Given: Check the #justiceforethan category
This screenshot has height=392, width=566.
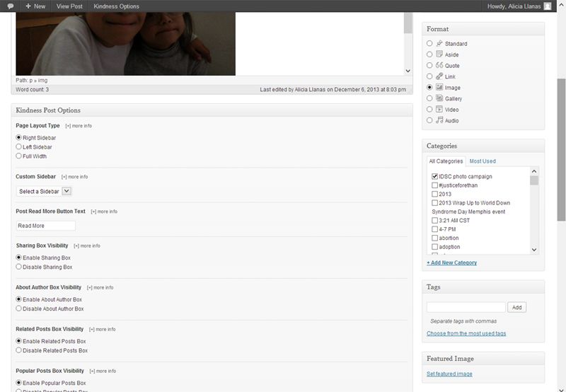Looking at the screenshot, I should (x=434, y=185).
